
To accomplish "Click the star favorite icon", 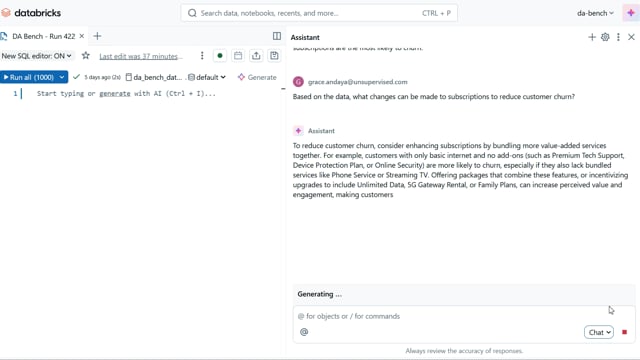I will pyautogui.click(x=85, y=56).
